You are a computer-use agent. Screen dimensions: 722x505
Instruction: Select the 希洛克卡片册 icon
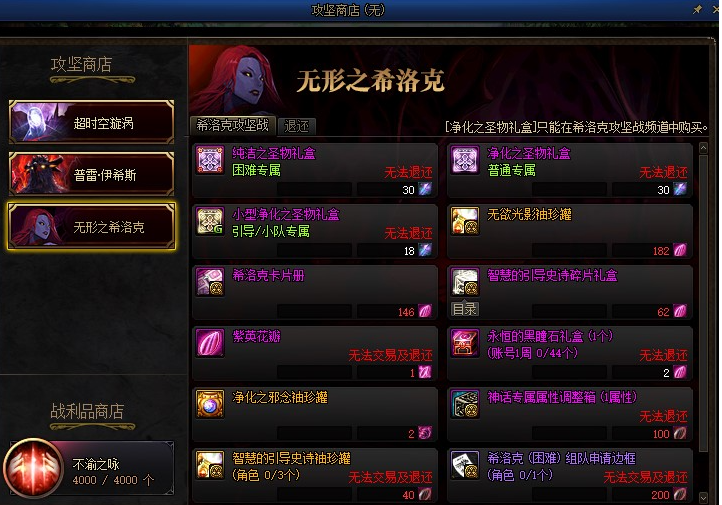point(210,281)
